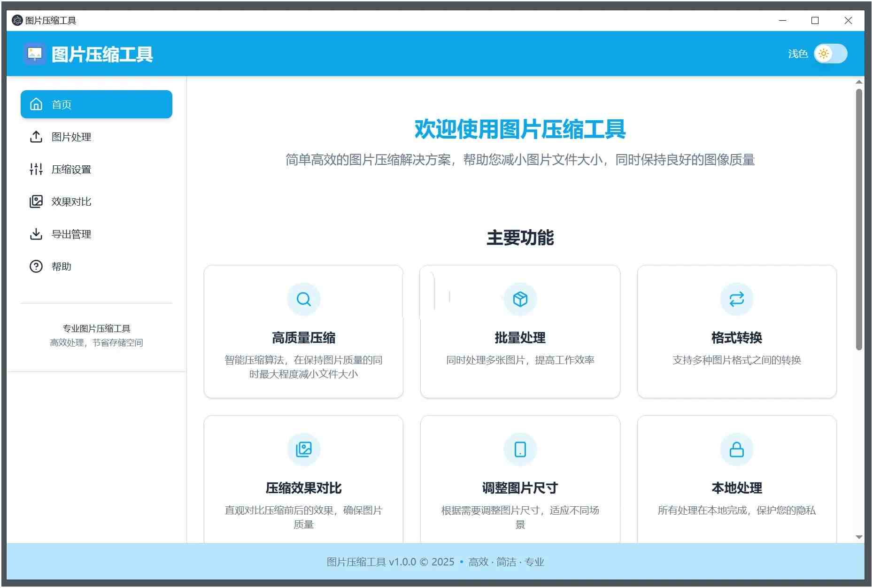Open the 格式转换 feature card
The width and height of the screenshot is (873, 588).
click(736, 332)
